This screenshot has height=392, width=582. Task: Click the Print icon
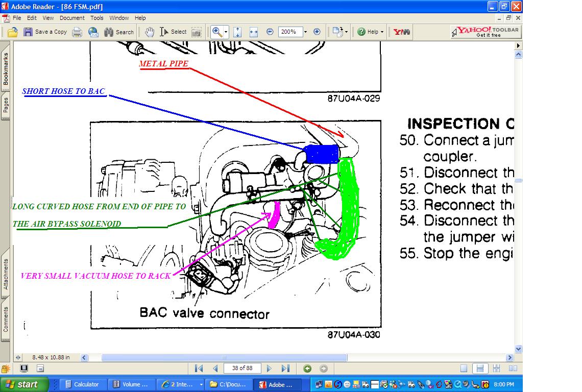[x=77, y=32]
